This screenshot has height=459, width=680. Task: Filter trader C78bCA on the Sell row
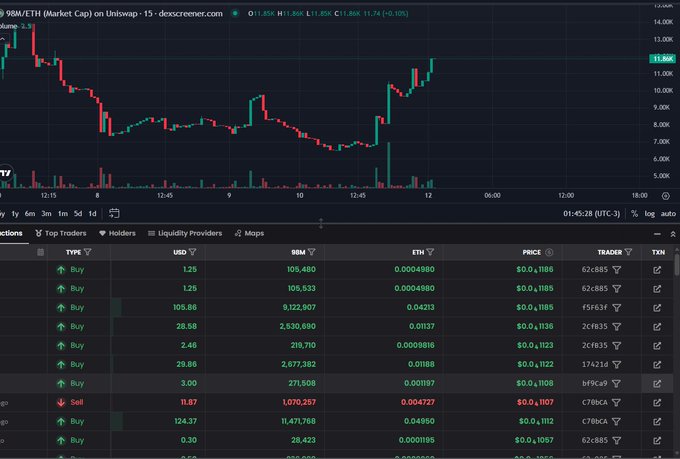click(617, 403)
